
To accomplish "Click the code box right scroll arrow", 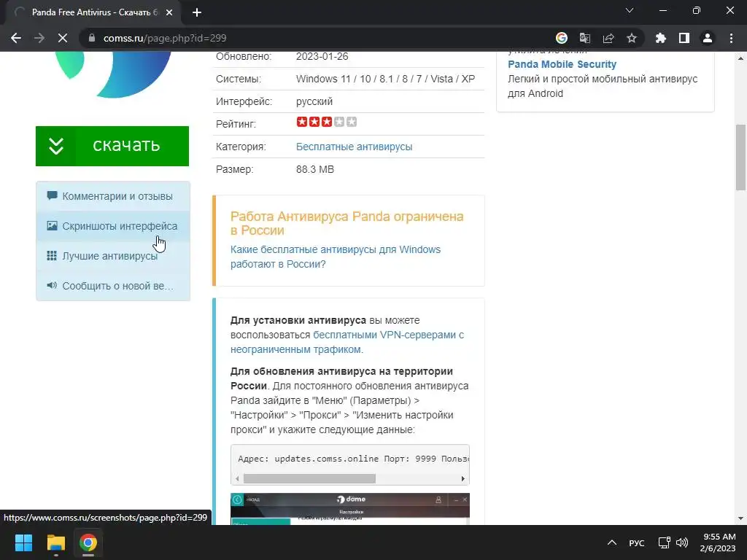I will coord(463,478).
